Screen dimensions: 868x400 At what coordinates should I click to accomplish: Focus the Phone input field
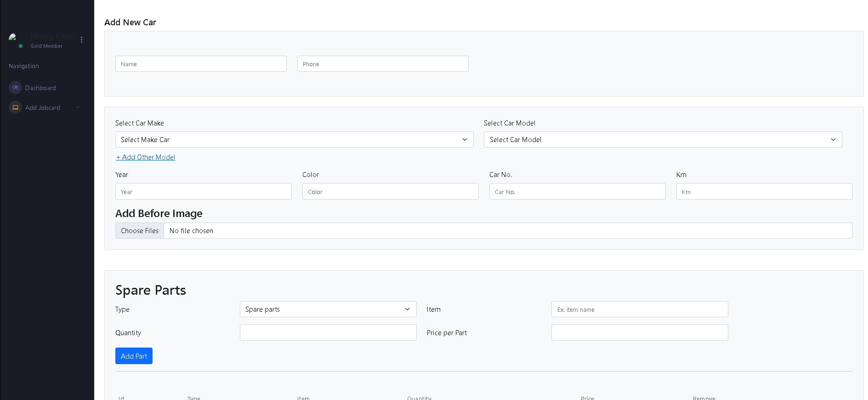383,64
